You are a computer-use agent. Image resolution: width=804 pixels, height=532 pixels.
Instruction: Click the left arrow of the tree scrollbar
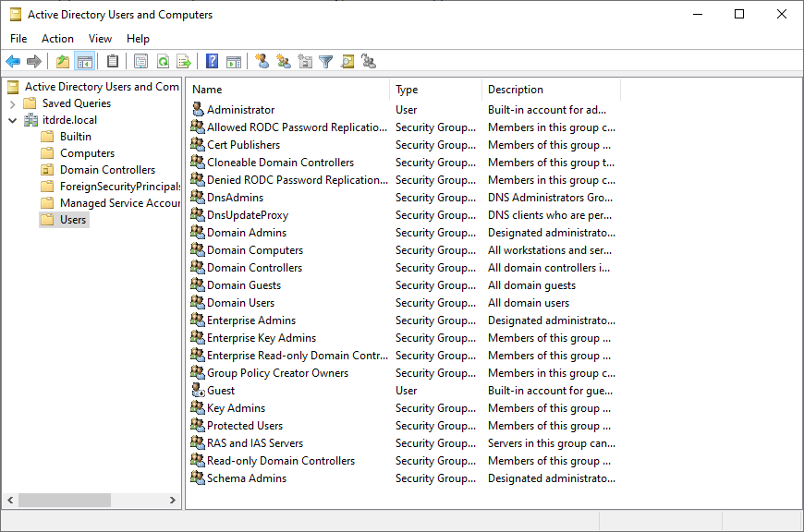[x=10, y=500]
